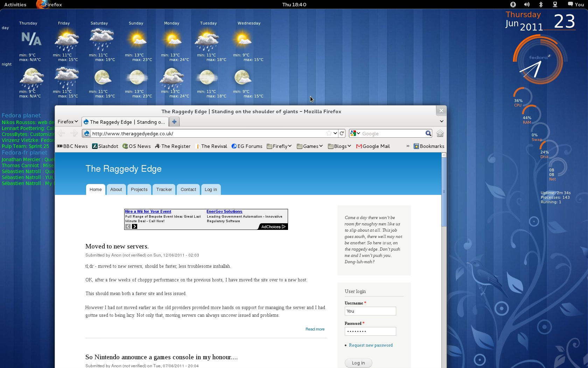Switch to The Raggedy Edge browser tab
Screen dimensions: 588x368
125,122
